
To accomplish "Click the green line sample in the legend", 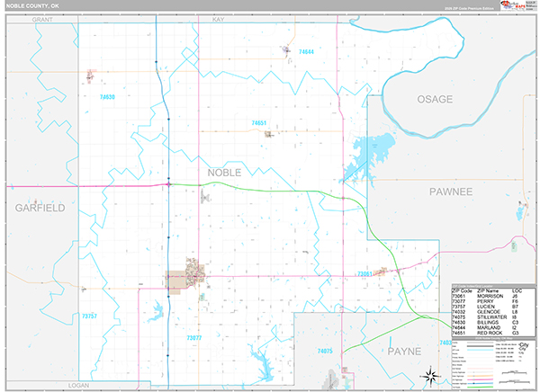I will tap(480, 387).
